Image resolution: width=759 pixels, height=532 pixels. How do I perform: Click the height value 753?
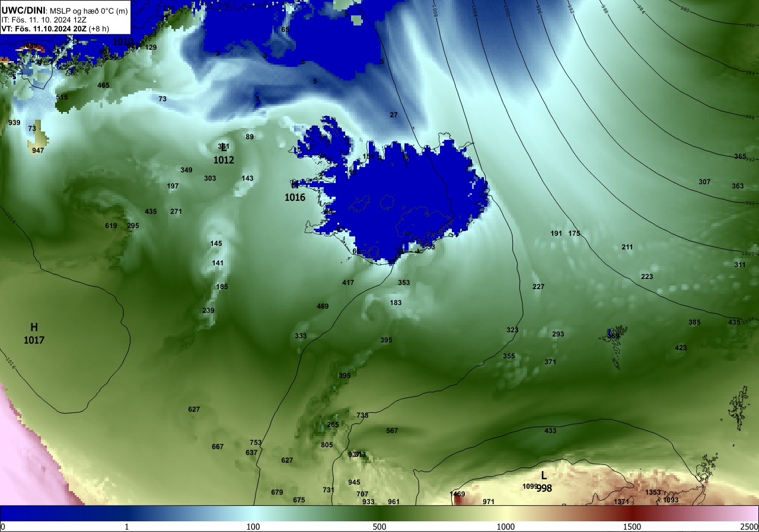[256, 443]
